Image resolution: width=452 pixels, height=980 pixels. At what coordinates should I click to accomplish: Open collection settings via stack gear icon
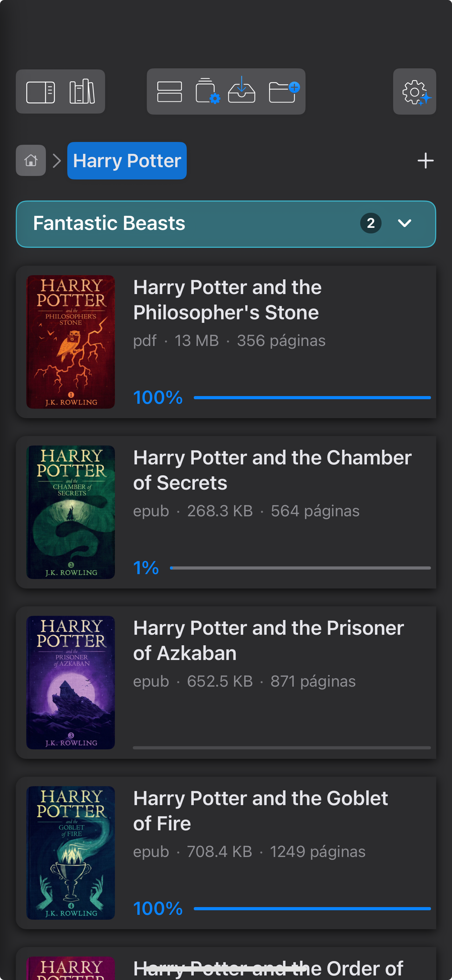[207, 92]
